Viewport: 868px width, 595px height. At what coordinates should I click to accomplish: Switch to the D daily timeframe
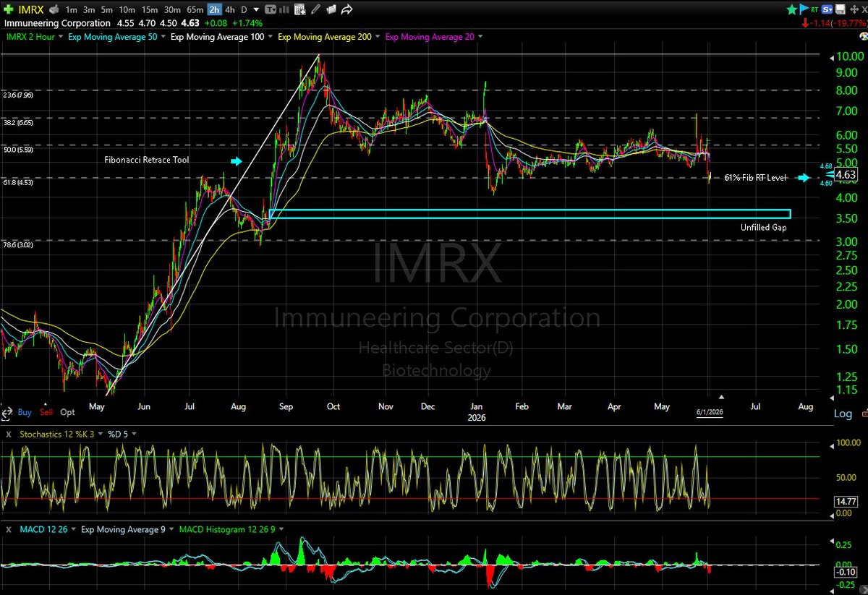tap(244, 10)
